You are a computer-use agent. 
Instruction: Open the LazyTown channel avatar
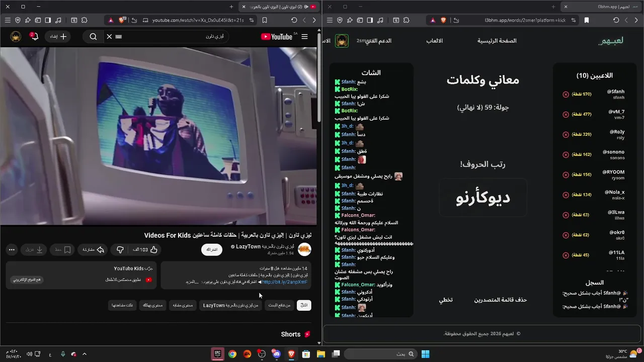pos(304,249)
